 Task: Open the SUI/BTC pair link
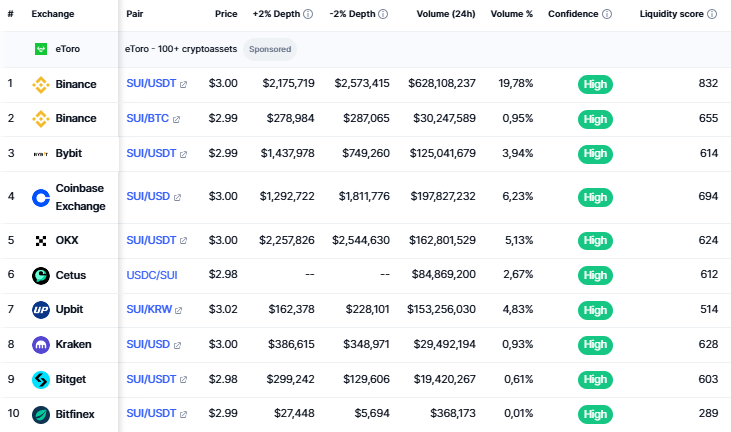147,118
